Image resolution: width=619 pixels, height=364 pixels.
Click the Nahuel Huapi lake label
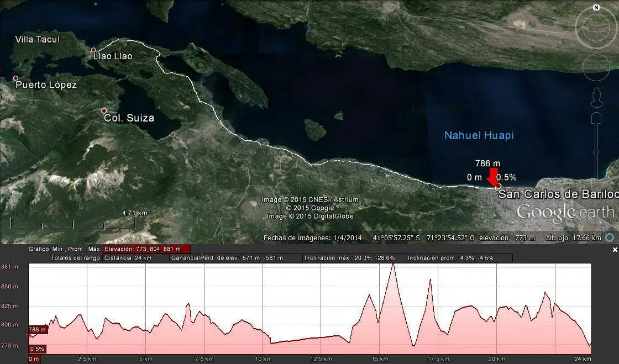(x=479, y=135)
